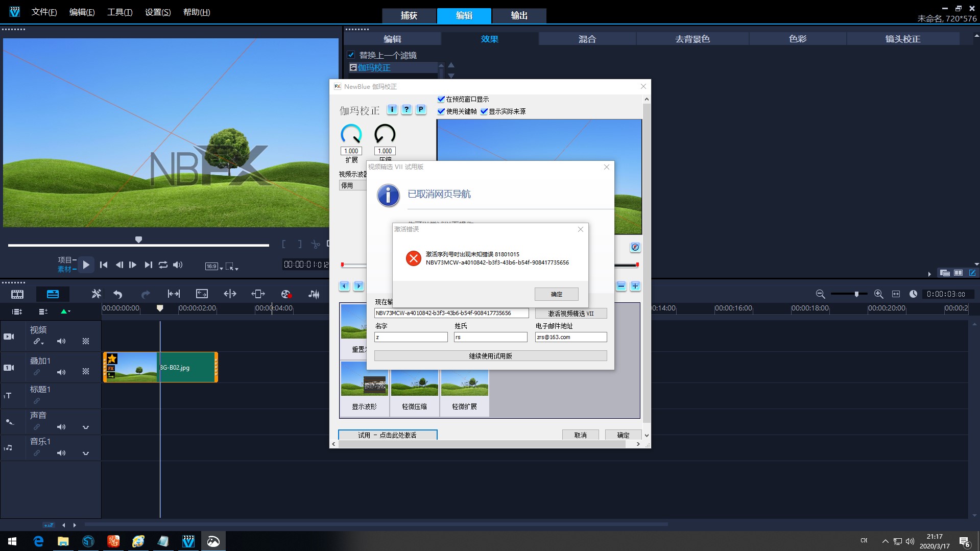980x551 pixels.
Task: Open the slip tool in timeline toolbar
Action: click(x=174, y=294)
